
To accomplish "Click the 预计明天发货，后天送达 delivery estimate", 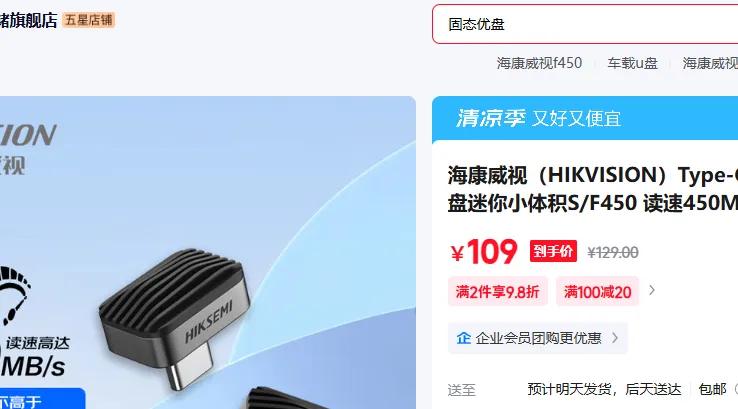I will click(604, 389).
